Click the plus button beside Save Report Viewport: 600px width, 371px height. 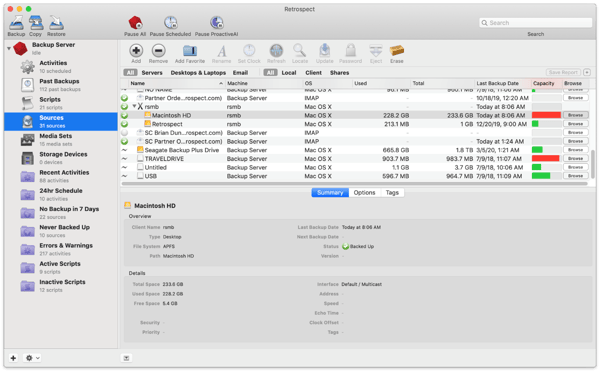point(587,72)
